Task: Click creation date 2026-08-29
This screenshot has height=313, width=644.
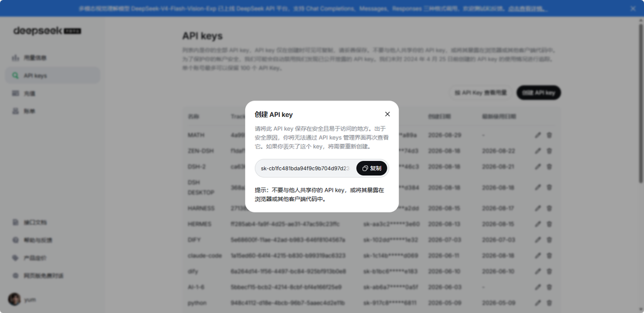Action: 445,135
